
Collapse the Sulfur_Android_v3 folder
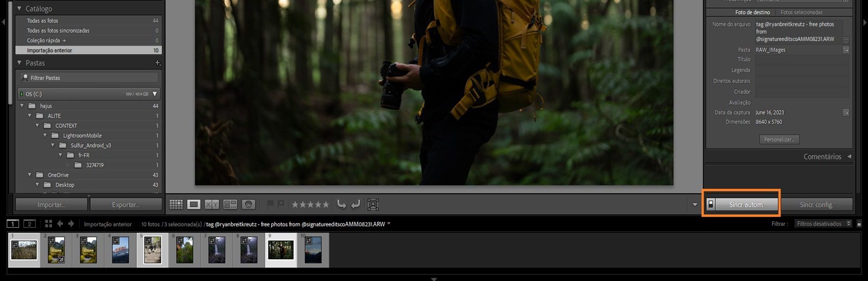click(x=53, y=145)
